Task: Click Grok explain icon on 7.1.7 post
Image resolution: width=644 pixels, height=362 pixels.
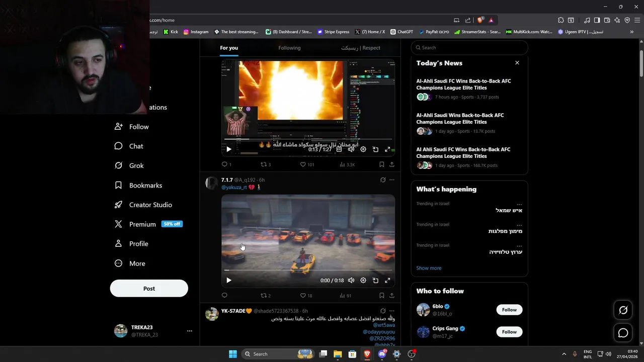Action: coord(383,180)
